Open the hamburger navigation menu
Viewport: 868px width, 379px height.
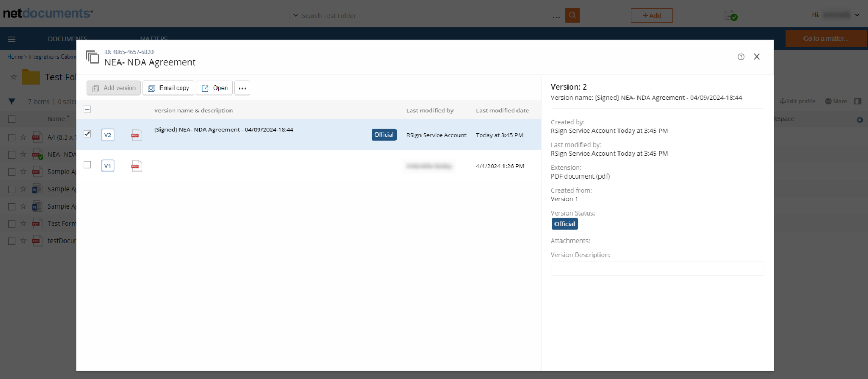(11, 39)
